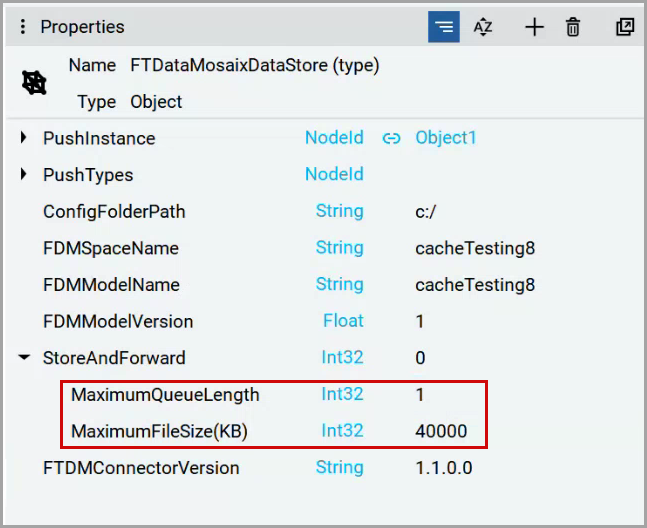Select the MaximumFileSize(KB) value 40000
This screenshot has height=528, width=647.
coord(441,431)
